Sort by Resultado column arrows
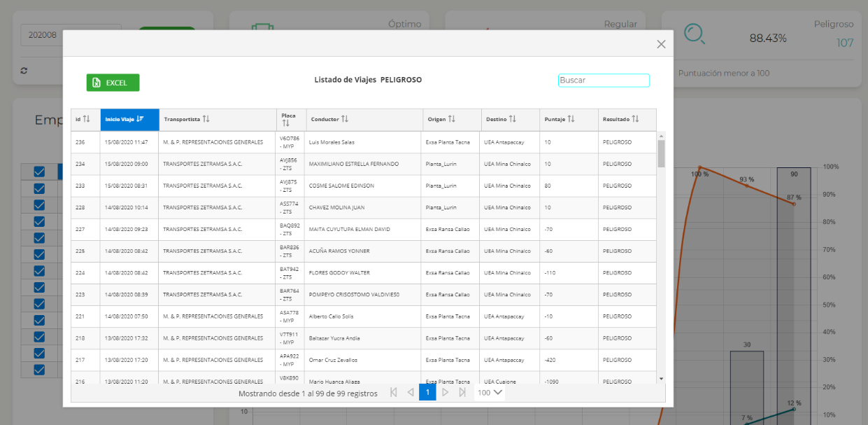Image resolution: width=868 pixels, height=425 pixels. [636, 119]
